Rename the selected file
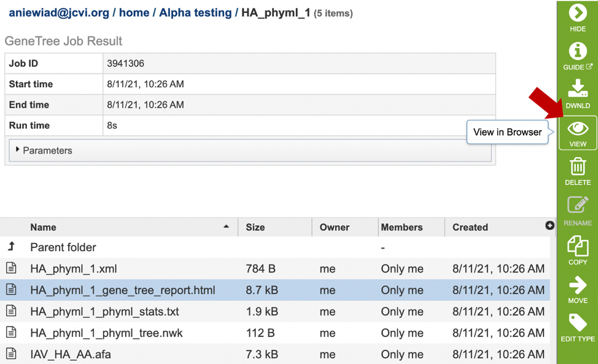Screen dimensions: 598x364 coord(577,211)
